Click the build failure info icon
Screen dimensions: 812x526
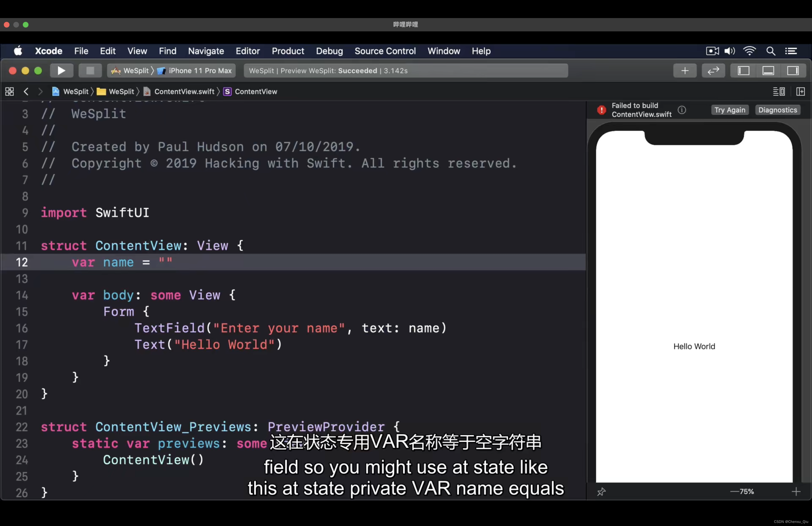click(x=682, y=110)
